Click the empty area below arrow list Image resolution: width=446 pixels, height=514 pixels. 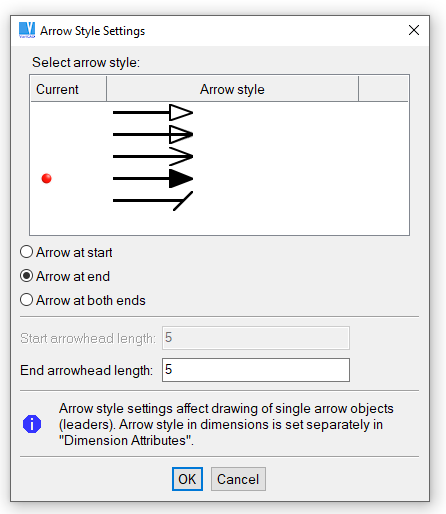[x=219, y=223]
